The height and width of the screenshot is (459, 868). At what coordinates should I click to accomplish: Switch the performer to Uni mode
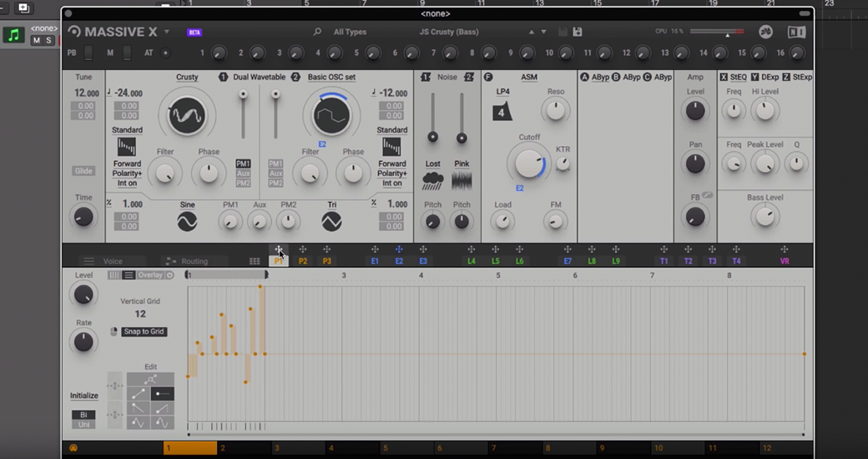(x=83, y=425)
